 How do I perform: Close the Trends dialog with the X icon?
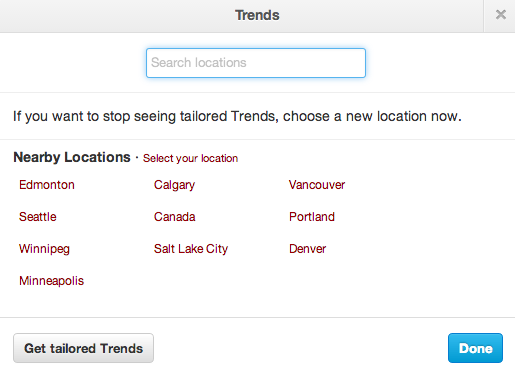coord(500,15)
